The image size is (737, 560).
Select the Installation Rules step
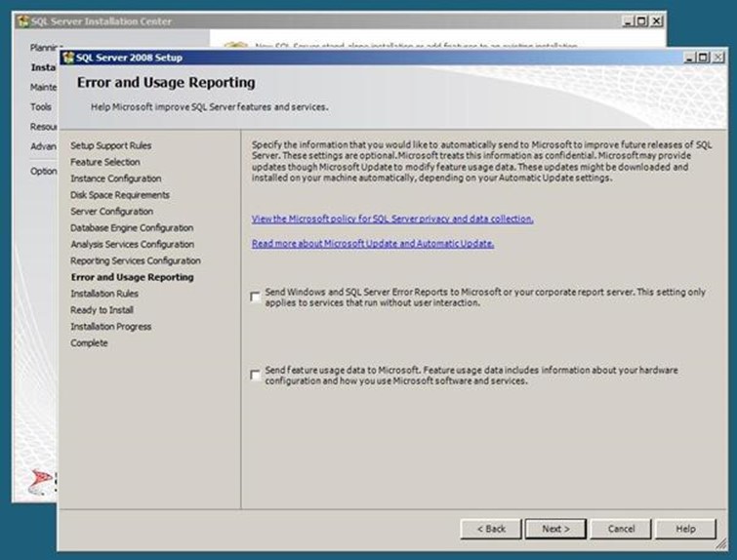coord(104,294)
